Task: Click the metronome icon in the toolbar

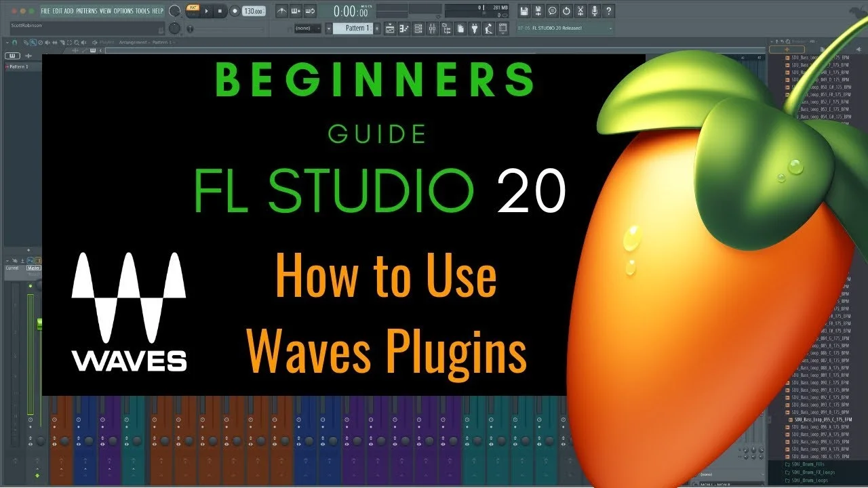Action: click(x=281, y=11)
